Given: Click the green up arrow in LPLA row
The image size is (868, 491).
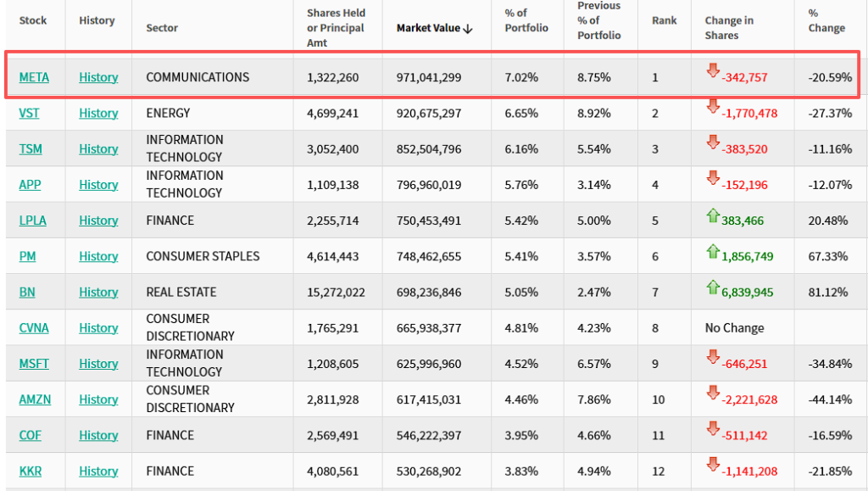Looking at the screenshot, I should coord(712,215).
